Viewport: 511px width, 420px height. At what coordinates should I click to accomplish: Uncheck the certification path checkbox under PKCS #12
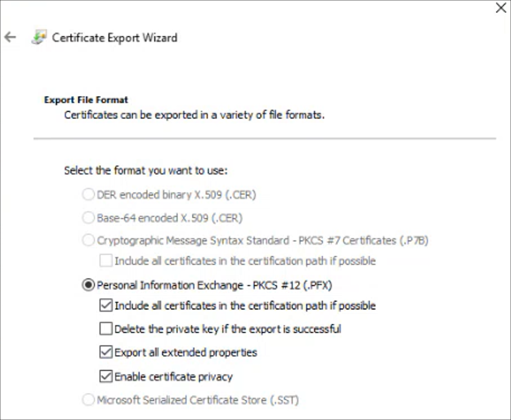(x=106, y=305)
